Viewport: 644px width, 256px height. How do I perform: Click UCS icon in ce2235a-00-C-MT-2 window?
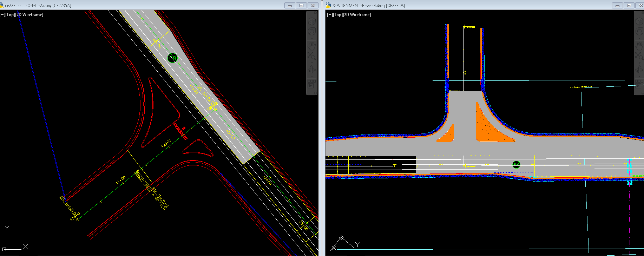point(15,238)
